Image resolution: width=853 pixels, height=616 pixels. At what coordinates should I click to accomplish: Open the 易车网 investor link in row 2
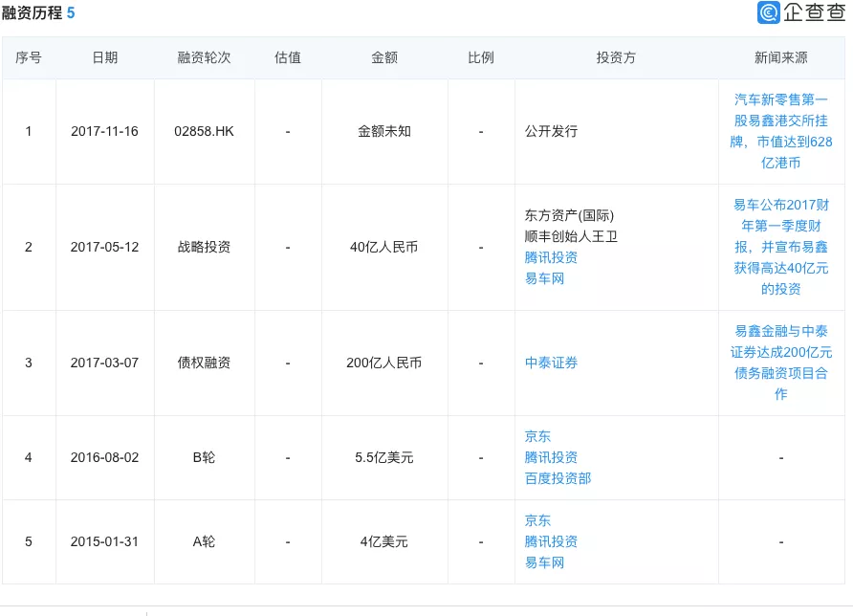coord(539,278)
